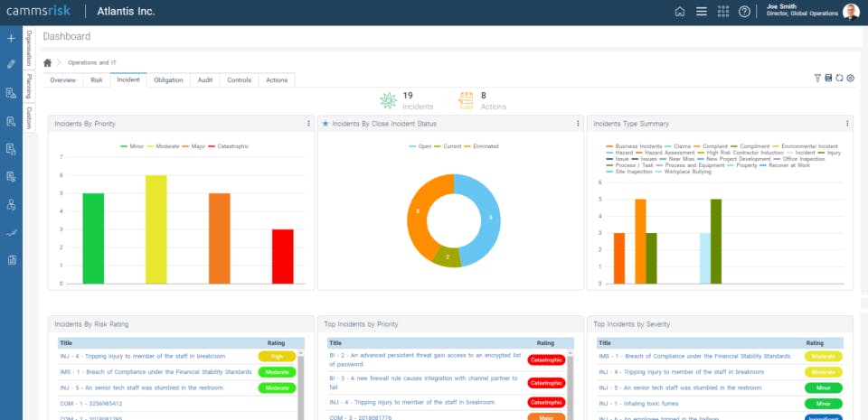Toggle the Eliminated legend entry

(x=481, y=146)
